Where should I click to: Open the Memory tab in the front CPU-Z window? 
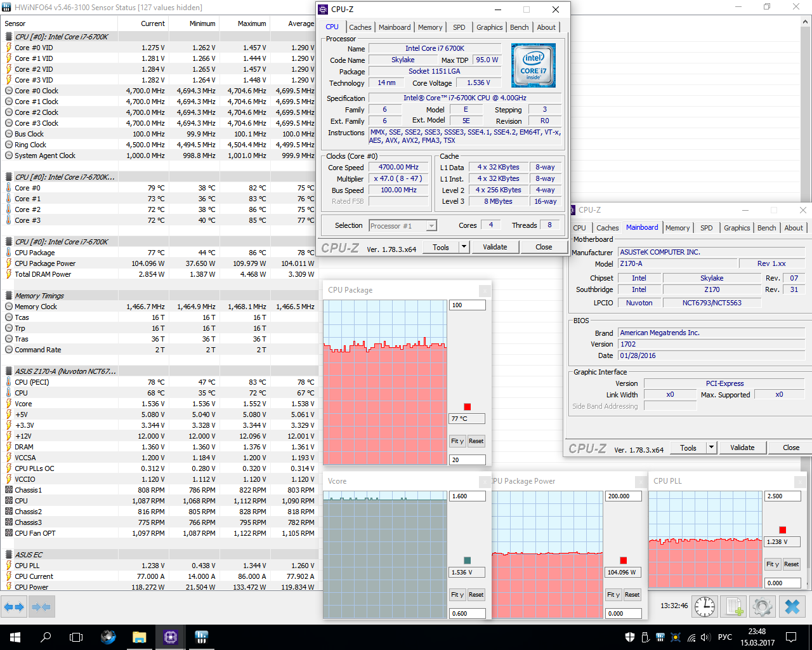[x=430, y=27]
